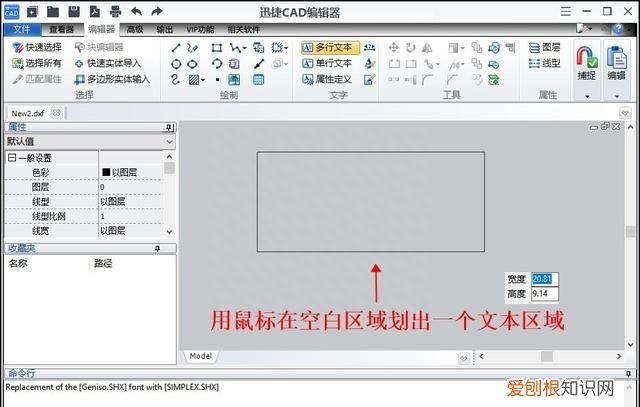Redo the last undone action

(157, 11)
